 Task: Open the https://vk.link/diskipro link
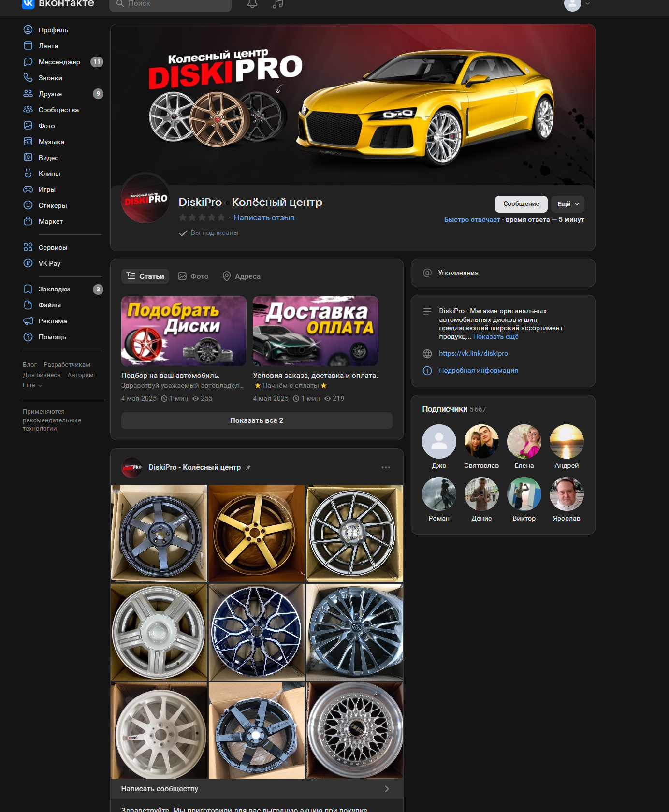point(473,354)
